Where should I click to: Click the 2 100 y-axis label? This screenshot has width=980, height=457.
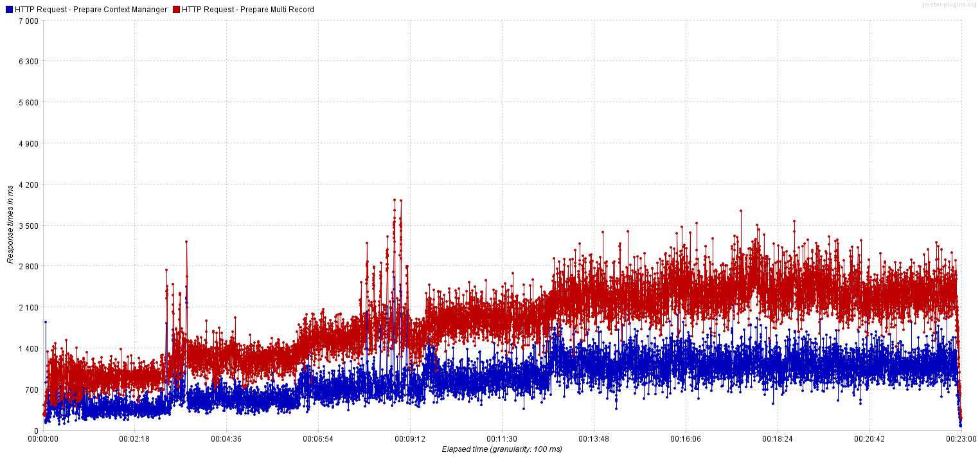coord(28,307)
